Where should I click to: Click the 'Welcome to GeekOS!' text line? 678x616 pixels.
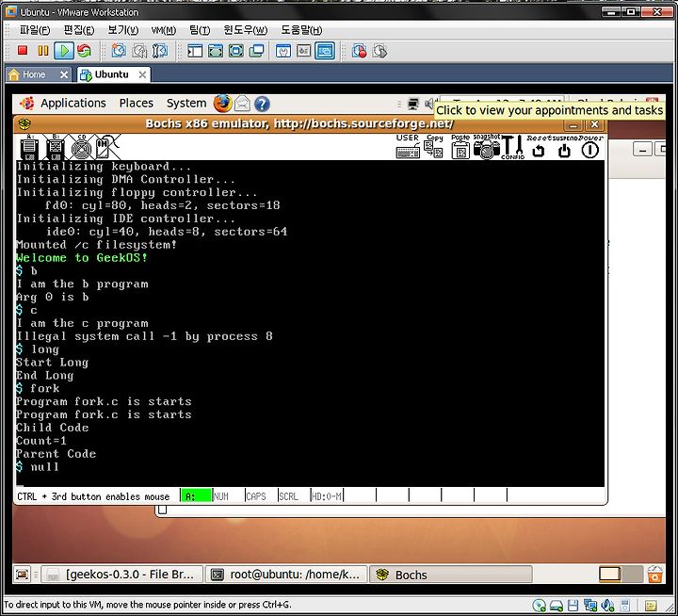(82, 258)
